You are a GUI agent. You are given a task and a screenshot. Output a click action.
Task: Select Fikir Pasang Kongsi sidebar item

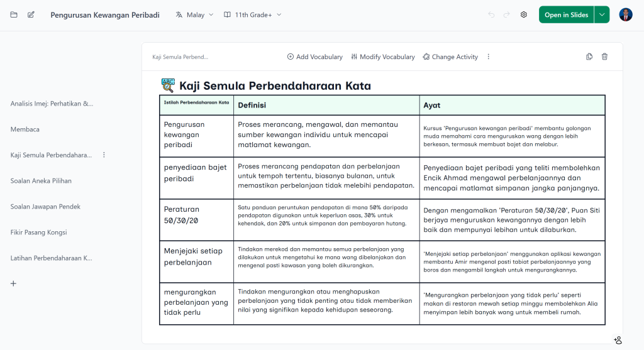click(x=38, y=232)
